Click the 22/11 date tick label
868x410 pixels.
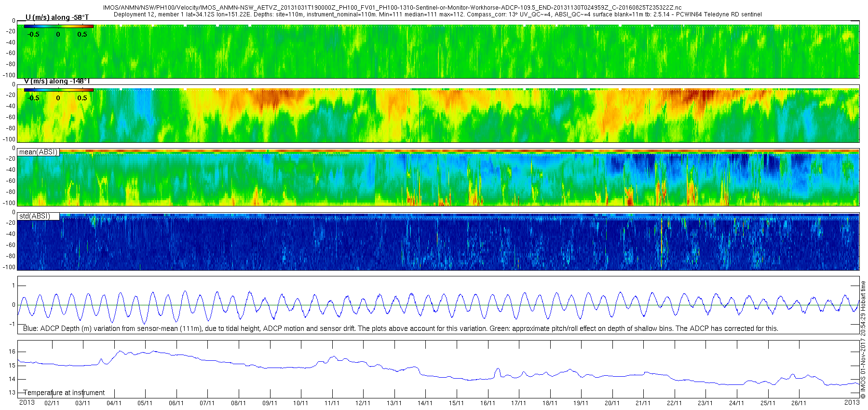click(x=674, y=403)
